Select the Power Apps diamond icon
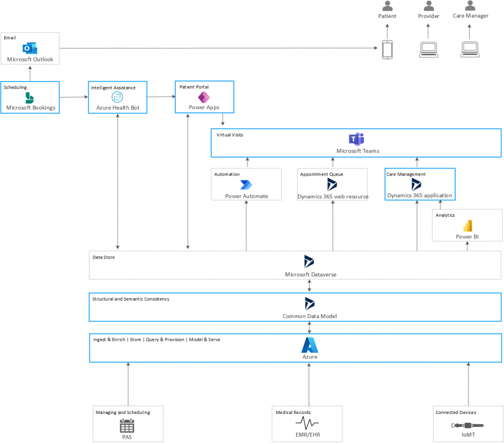Viewport: 504px width, 444px height. [204, 97]
